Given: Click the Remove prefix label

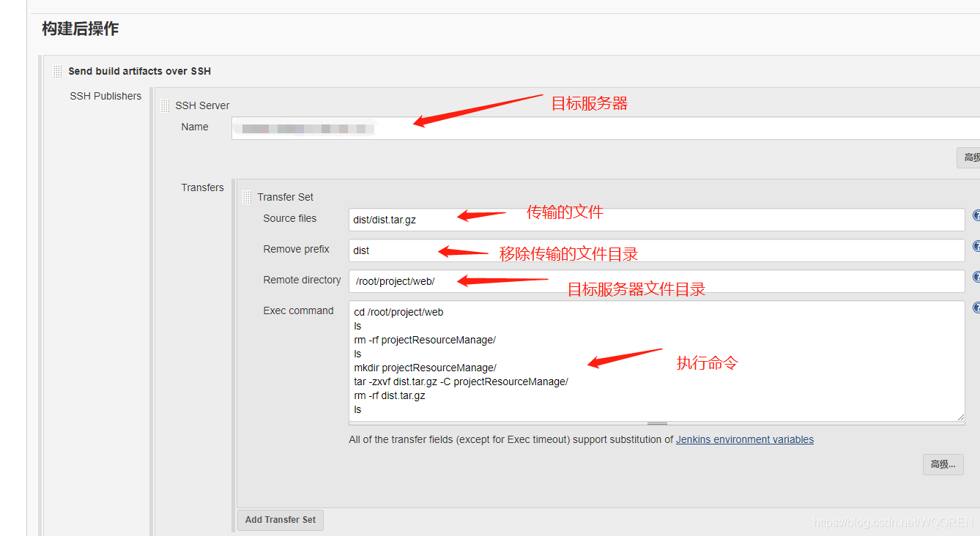Looking at the screenshot, I should (x=296, y=249).
